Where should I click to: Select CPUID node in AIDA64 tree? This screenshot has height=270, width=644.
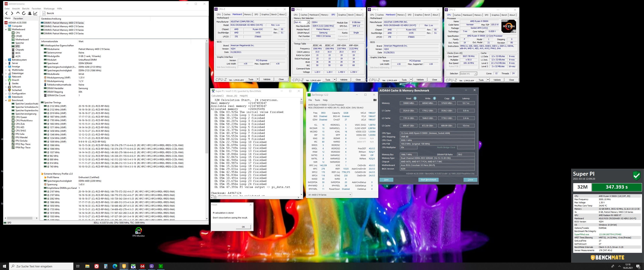pyautogui.click(x=19, y=36)
